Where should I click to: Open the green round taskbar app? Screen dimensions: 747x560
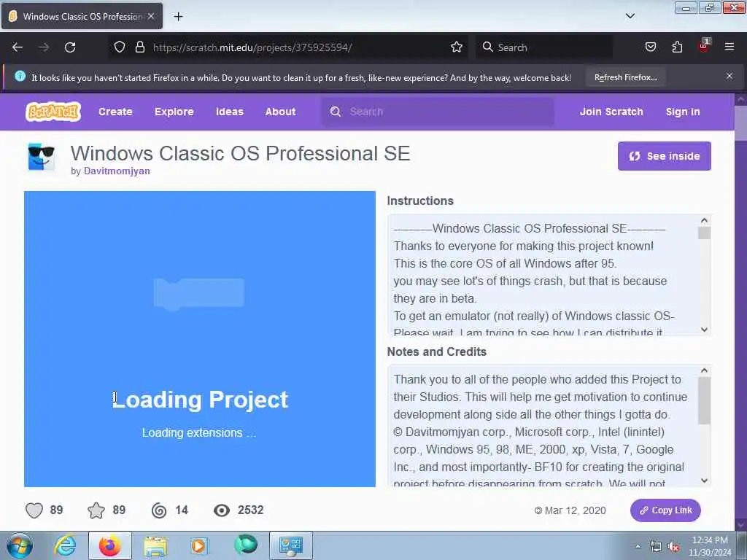[246, 545]
